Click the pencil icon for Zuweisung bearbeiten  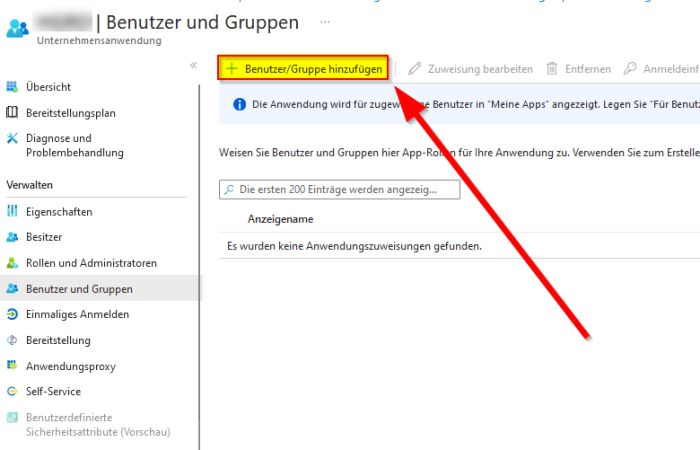[414, 69]
